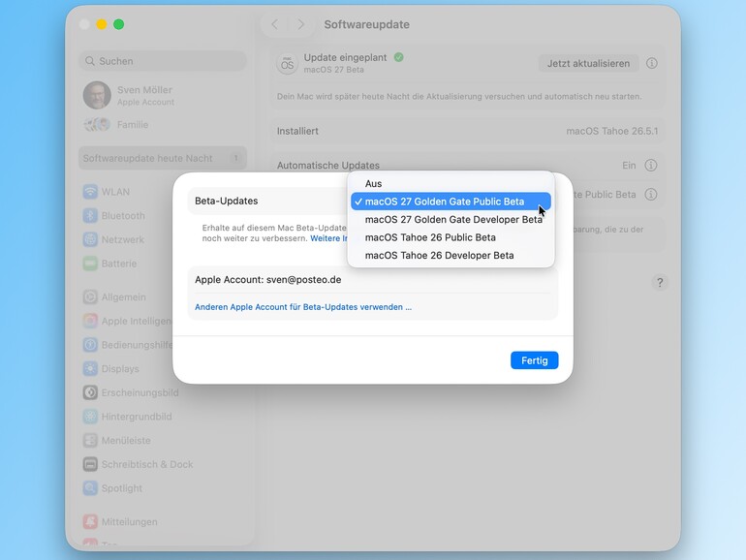Choose macOS 27 Golden Gate Developer Beta
Viewport: 746px width, 560px height.
tap(451, 219)
